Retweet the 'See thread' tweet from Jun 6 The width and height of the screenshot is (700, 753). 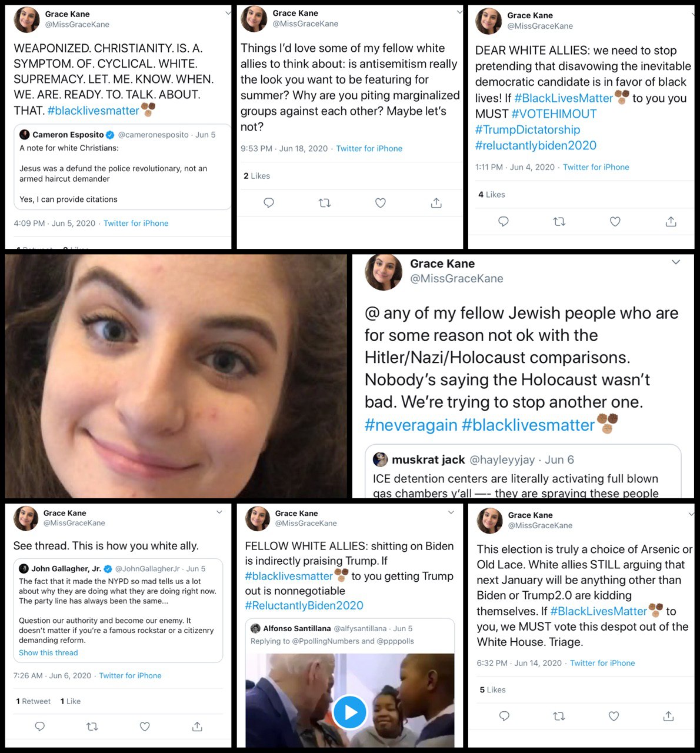(92, 727)
